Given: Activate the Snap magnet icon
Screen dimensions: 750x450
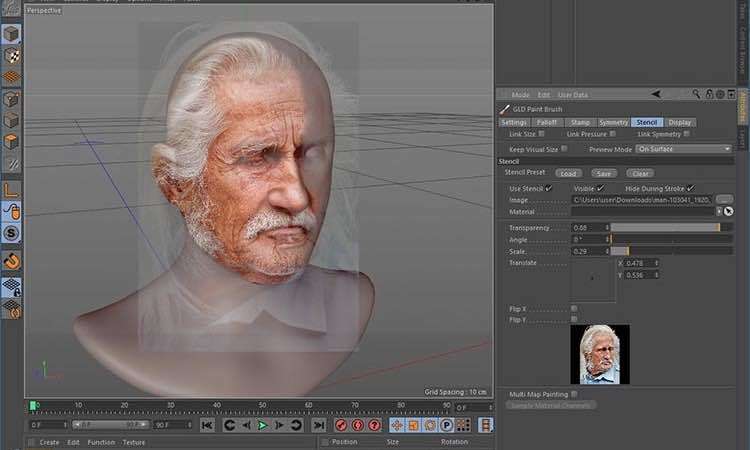Looking at the screenshot, I should tap(11, 261).
